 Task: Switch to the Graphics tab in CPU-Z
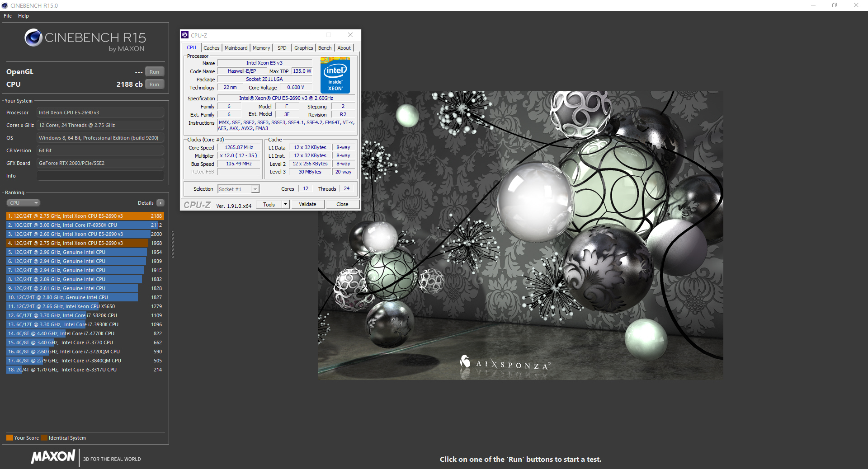pyautogui.click(x=303, y=48)
